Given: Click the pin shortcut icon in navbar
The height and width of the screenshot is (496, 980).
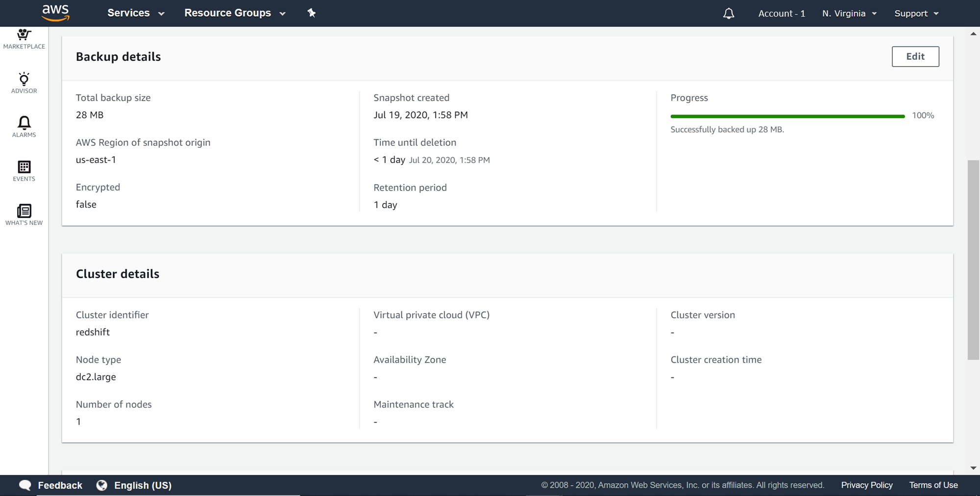Looking at the screenshot, I should point(312,13).
